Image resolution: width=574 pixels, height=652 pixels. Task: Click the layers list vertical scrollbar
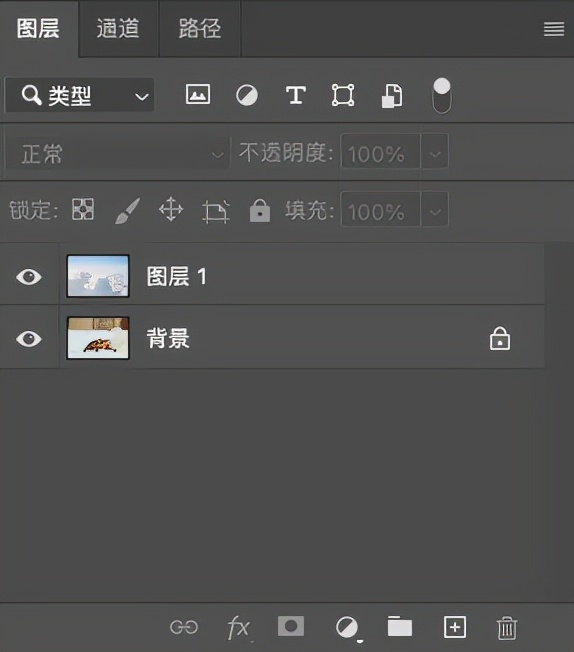point(559,422)
